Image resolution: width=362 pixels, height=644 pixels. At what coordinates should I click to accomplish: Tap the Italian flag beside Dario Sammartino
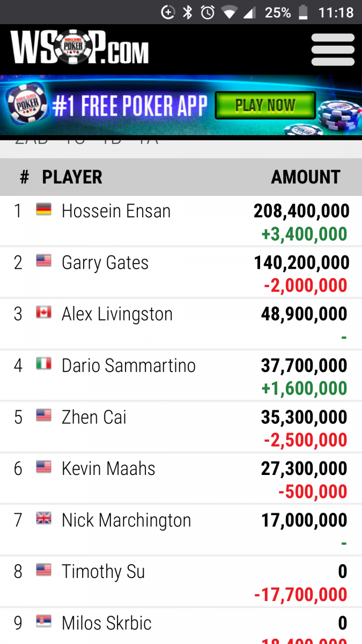(x=44, y=364)
